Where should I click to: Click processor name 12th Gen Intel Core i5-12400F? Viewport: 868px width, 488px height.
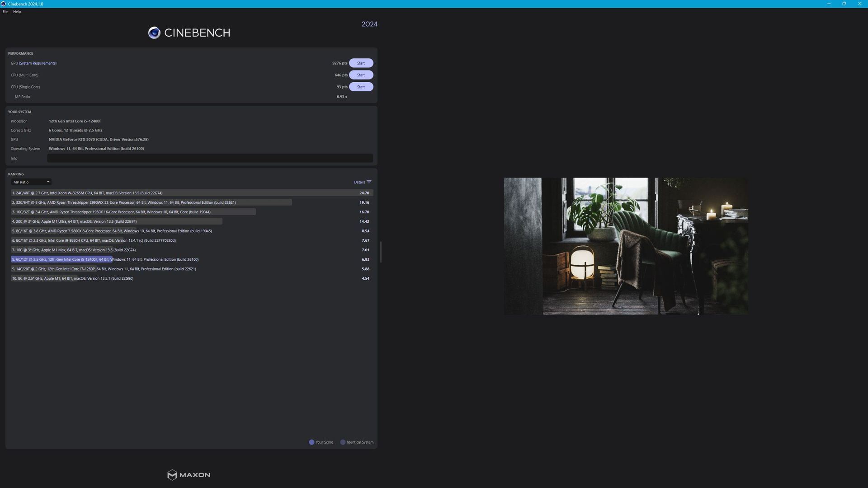point(75,121)
